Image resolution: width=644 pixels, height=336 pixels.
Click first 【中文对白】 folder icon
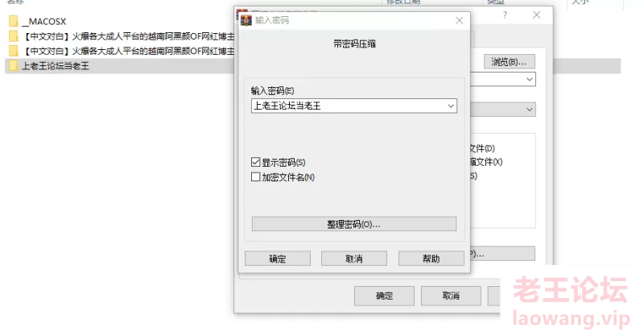14,35
